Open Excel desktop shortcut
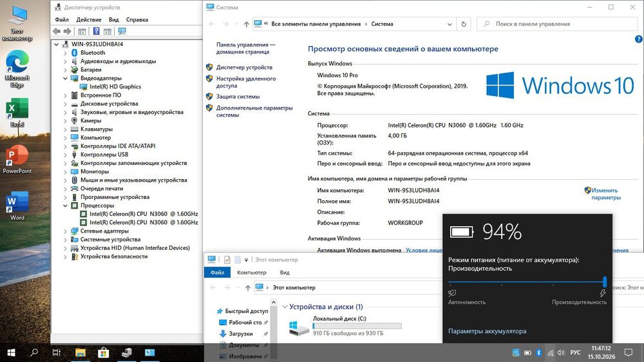Viewport: 644px width, 362px height. [17, 113]
